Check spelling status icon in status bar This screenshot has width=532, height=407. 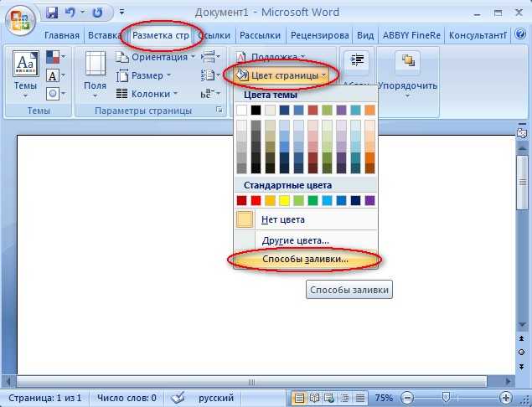(x=178, y=397)
